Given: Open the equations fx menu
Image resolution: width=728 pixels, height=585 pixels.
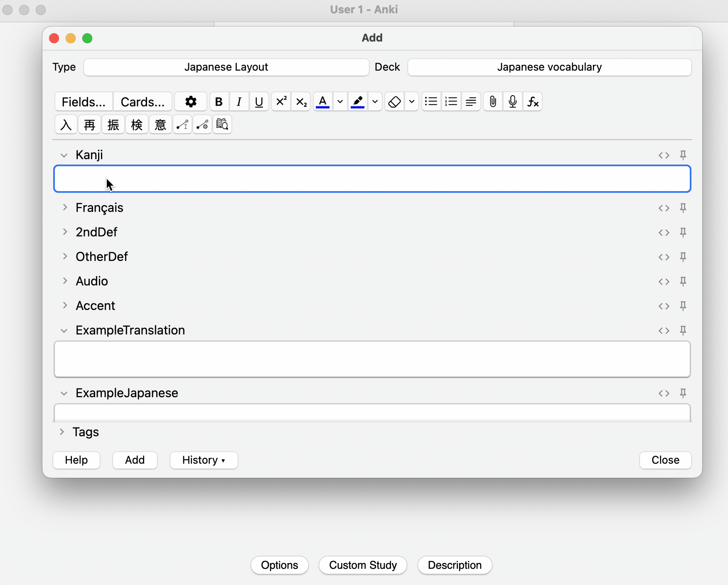Looking at the screenshot, I should tap(533, 102).
